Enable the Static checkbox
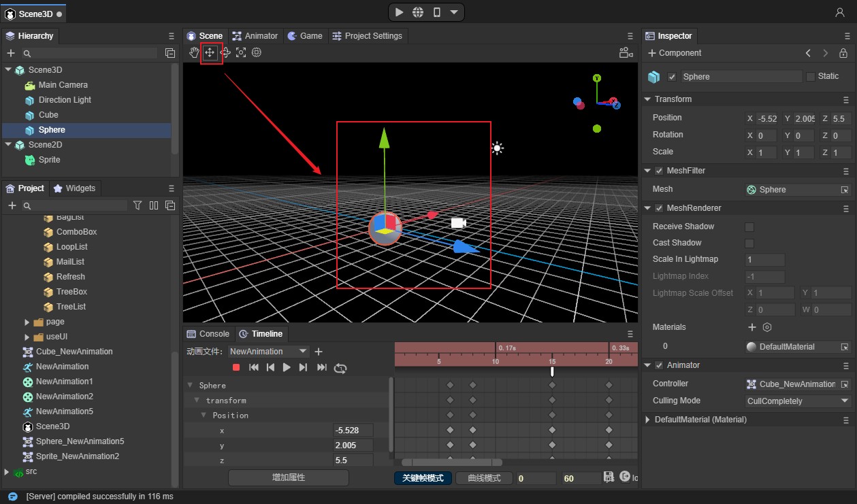The image size is (857, 504). [810, 77]
